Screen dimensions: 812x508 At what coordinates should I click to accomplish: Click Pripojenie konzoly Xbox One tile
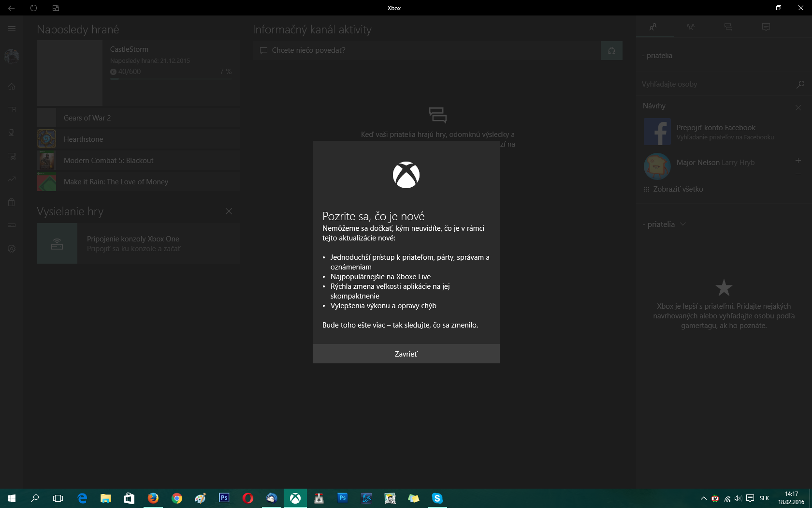[138, 243]
